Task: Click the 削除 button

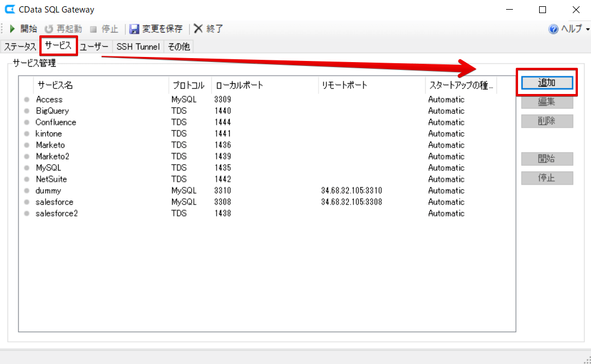Action: (x=547, y=121)
